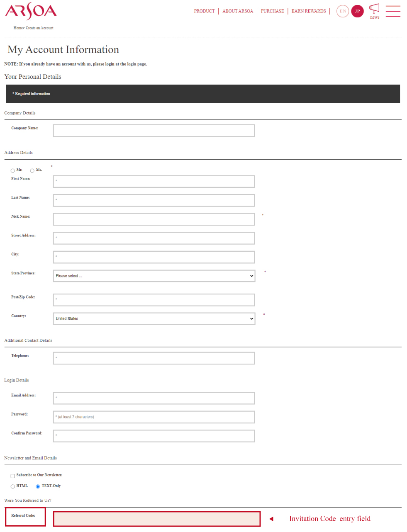Switch language to JP
This screenshot has height=532, width=407.
coord(357,11)
